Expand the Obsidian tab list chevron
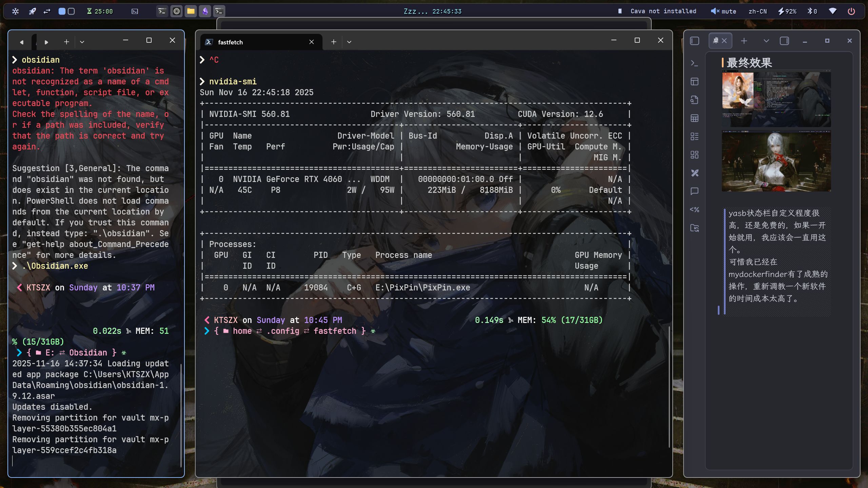This screenshot has height=488, width=868. tap(766, 41)
